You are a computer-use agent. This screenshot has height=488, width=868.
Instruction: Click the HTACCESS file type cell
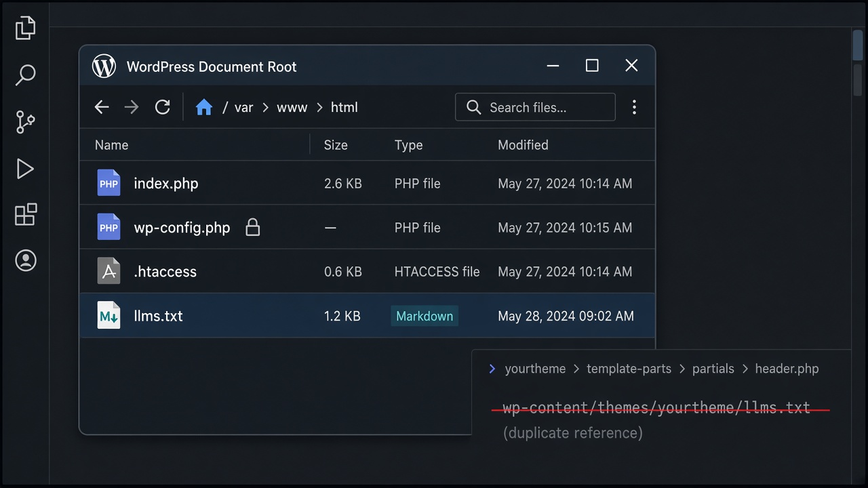[x=437, y=272]
